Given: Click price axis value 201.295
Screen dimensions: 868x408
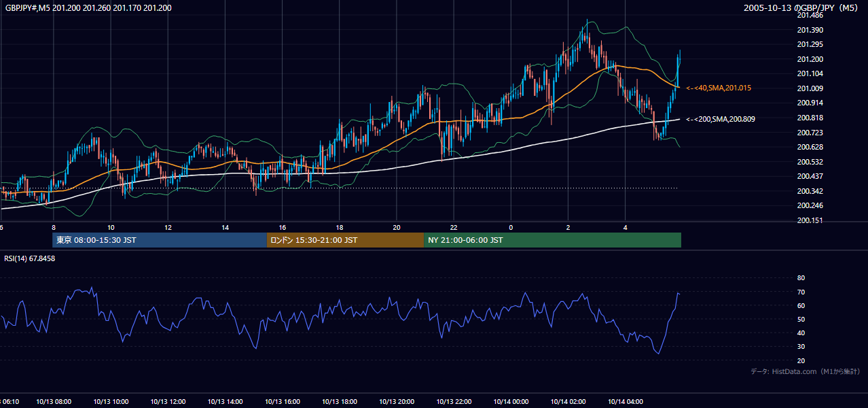Looking at the screenshot, I should point(810,45).
